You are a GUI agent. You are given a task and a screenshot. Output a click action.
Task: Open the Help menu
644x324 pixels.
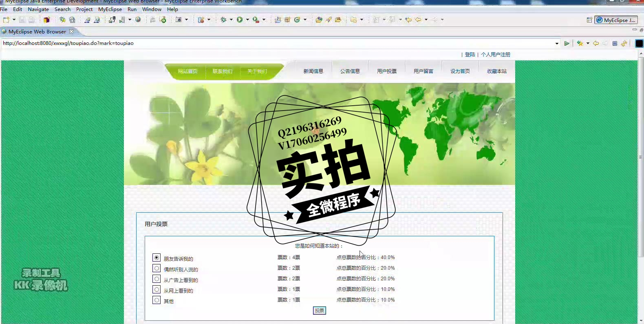(x=172, y=9)
